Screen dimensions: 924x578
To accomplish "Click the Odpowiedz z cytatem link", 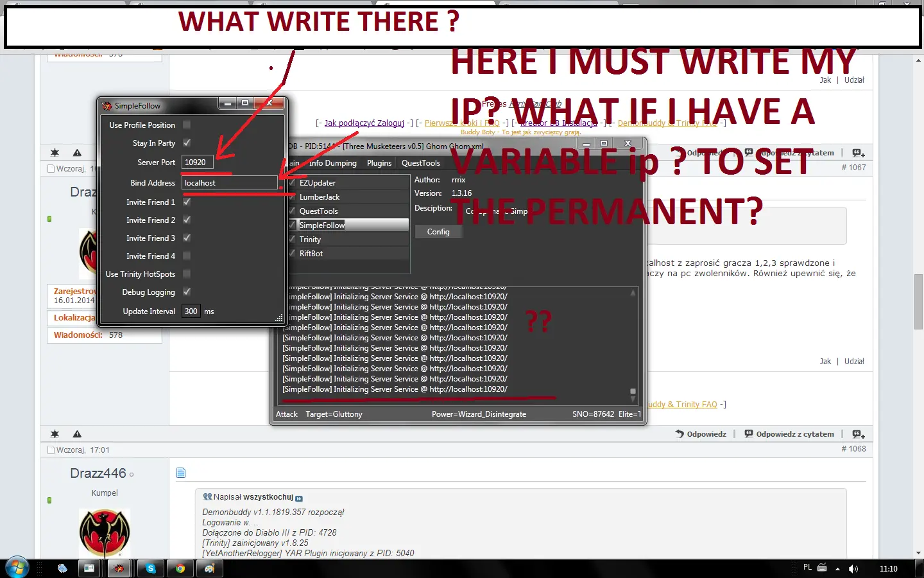I will (794, 434).
